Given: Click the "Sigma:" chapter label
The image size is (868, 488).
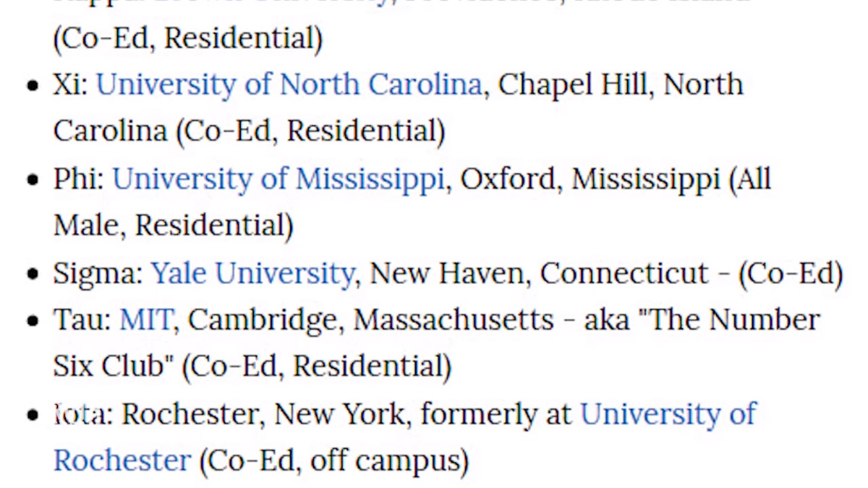Looking at the screenshot, I should tap(98, 274).
